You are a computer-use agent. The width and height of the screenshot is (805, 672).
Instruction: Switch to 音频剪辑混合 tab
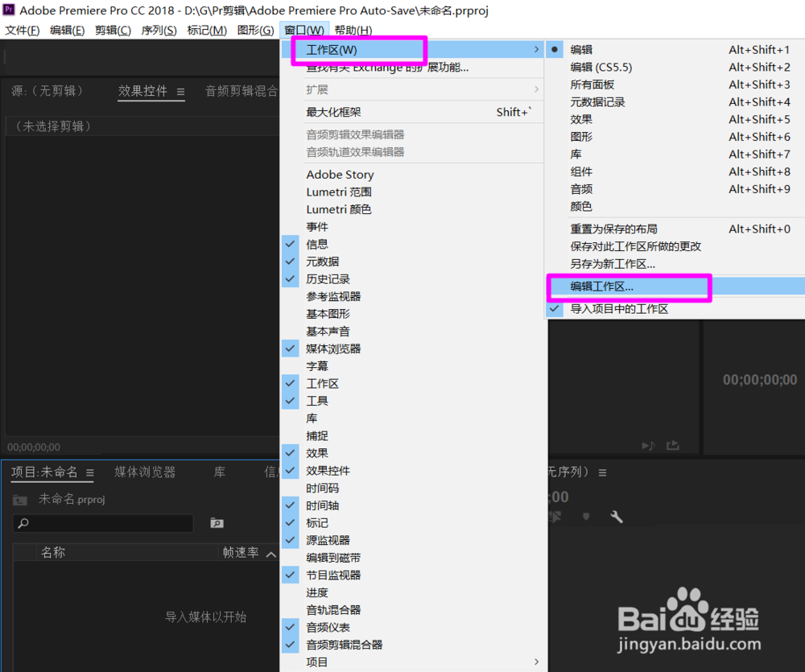pyautogui.click(x=242, y=91)
